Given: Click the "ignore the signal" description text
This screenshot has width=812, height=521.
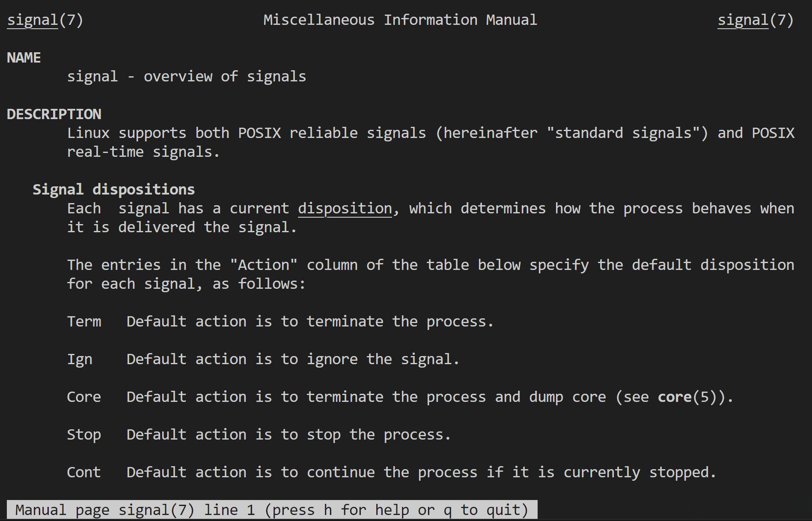Looking at the screenshot, I should tap(383, 359).
